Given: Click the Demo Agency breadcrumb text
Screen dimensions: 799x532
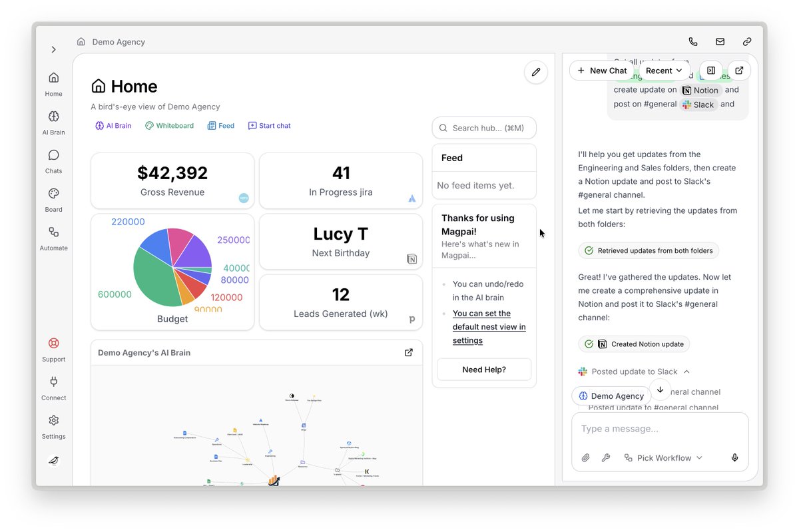Looking at the screenshot, I should click(119, 42).
